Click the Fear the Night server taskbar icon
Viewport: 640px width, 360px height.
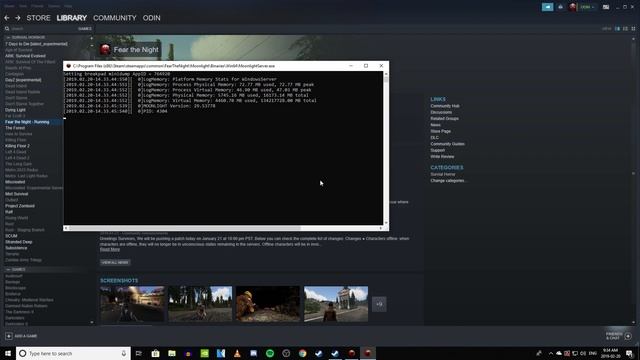(x=368, y=353)
